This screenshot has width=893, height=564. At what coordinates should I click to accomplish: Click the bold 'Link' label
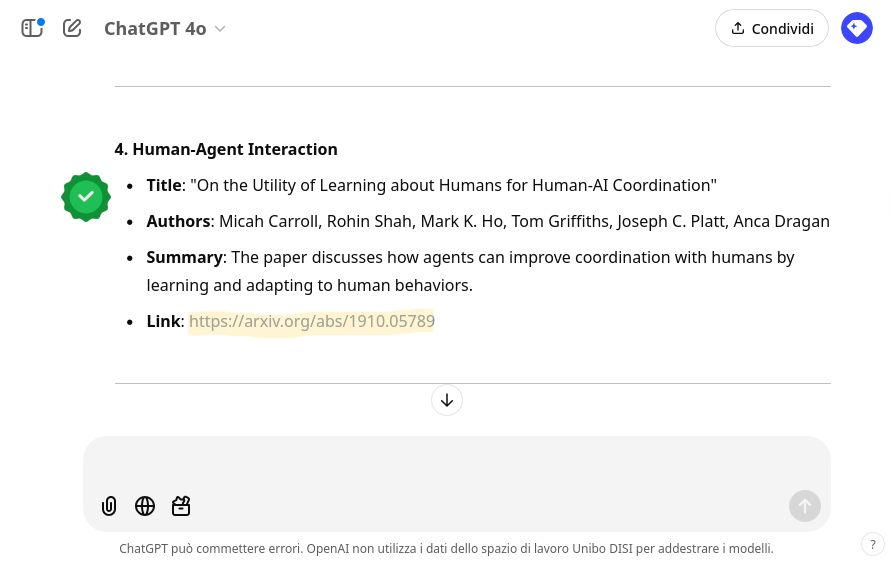pos(163,321)
